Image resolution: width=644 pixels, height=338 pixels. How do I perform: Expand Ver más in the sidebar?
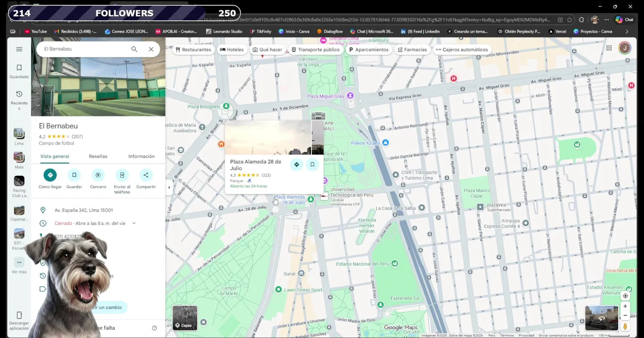tap(19, 262)
